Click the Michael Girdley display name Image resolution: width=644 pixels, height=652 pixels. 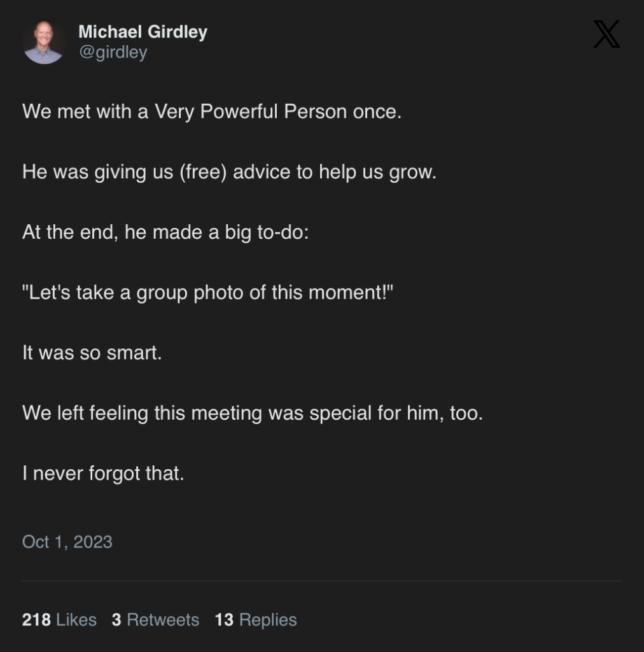pyautogui.click(x=143, y=32)
